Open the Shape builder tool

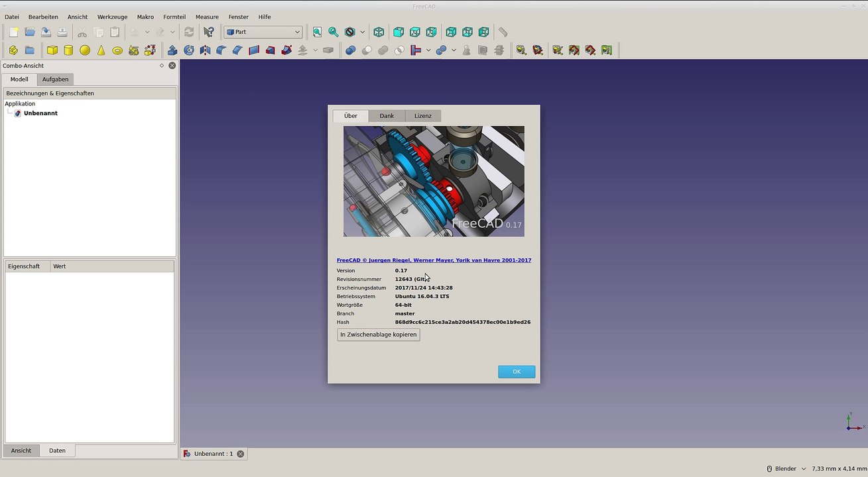150,50
